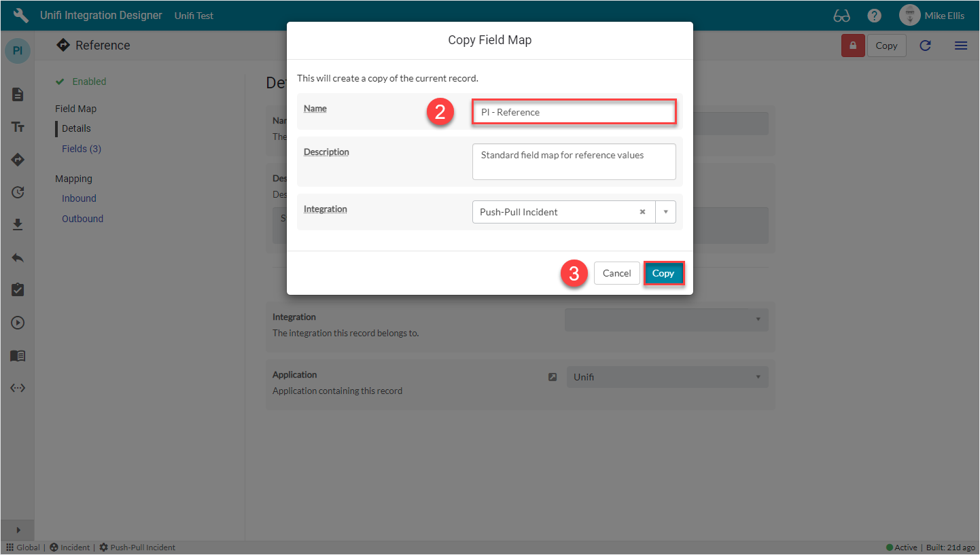Click the play circle sidebar icon
Screen dimensions: 980x555
(18, 323)
